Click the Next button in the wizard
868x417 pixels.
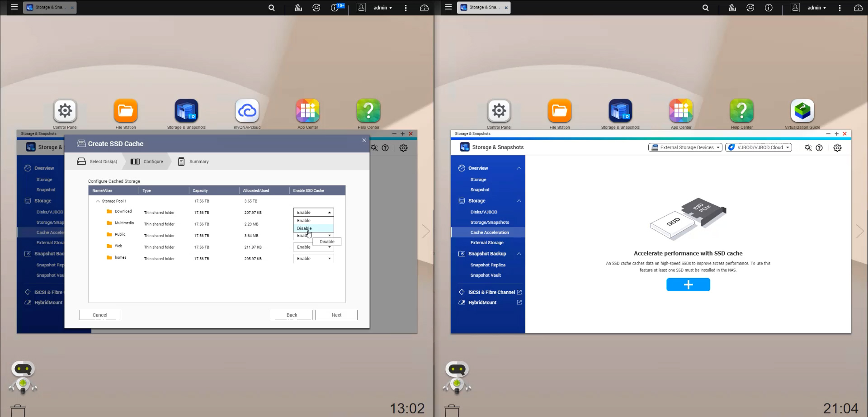pos(336,315)
